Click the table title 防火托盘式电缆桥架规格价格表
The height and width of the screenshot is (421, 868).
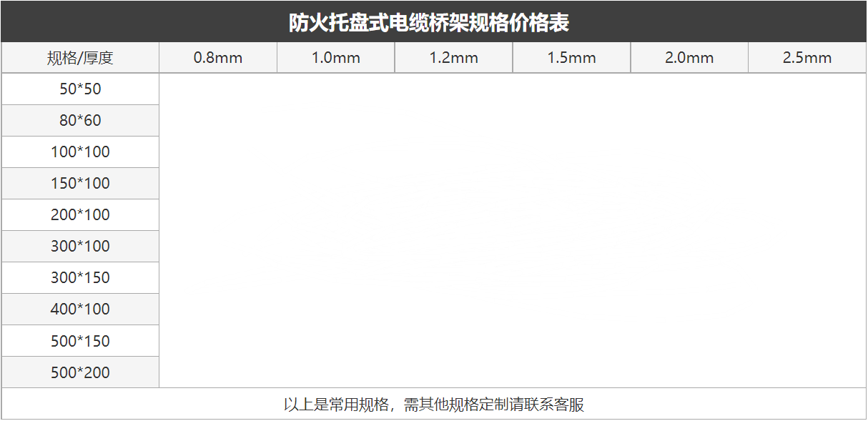(x=429, y=23)
